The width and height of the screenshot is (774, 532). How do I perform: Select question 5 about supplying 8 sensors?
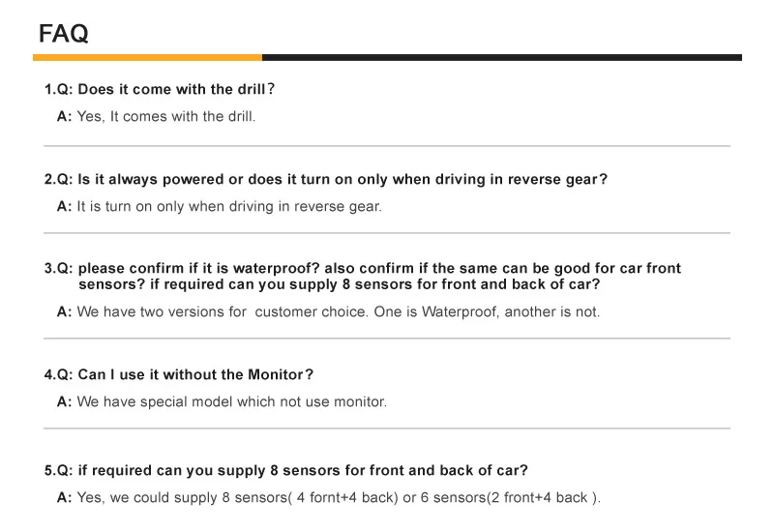[286, 471]
